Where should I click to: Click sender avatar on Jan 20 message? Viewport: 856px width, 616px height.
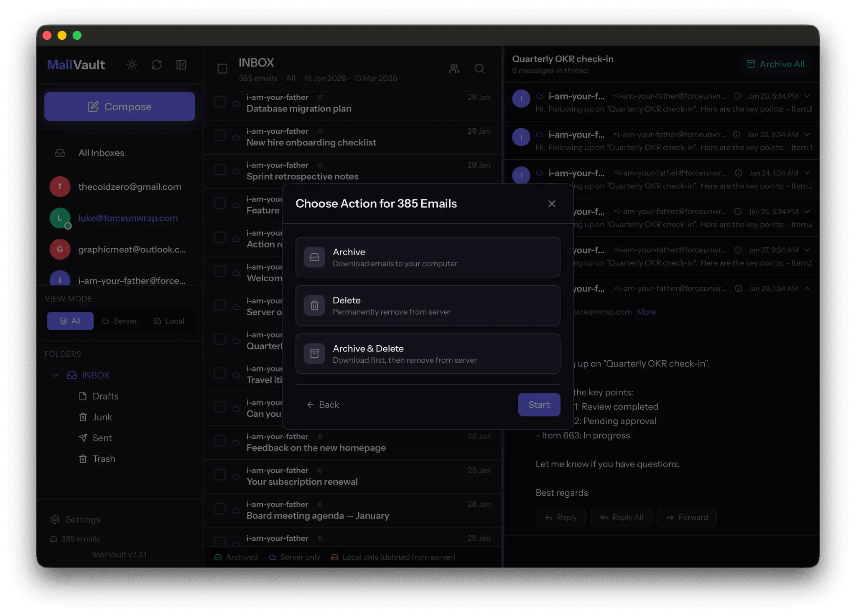521,99
